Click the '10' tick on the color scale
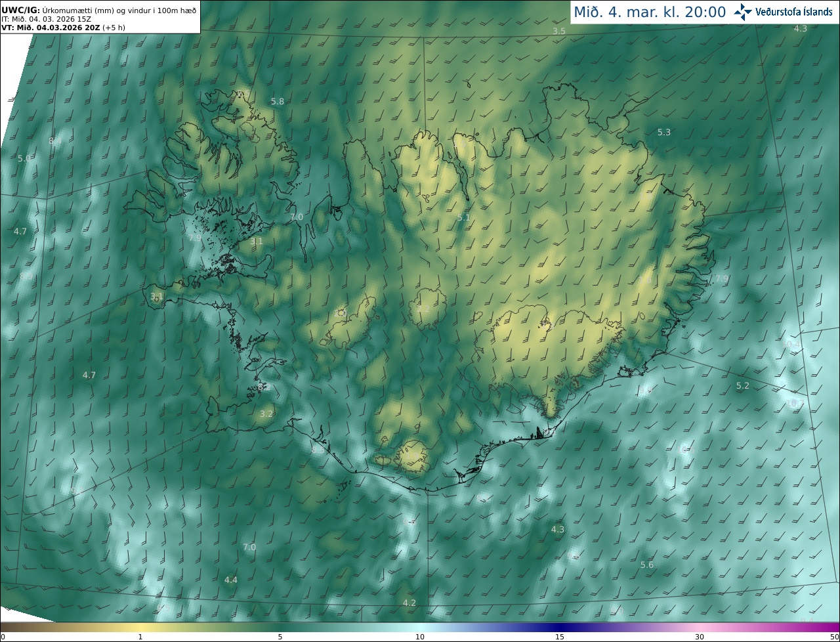The height and width of the screenshot is (642, 840). 420,637
